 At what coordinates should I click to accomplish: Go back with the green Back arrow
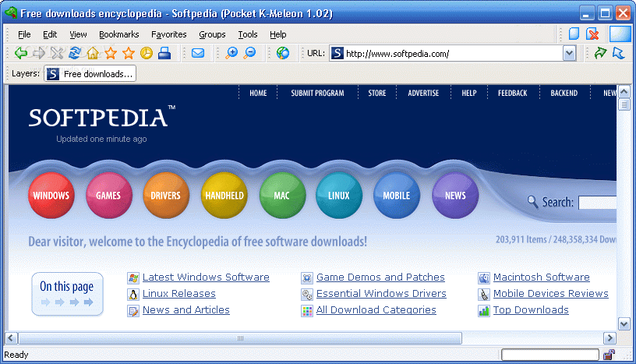[x=21, y=53]
